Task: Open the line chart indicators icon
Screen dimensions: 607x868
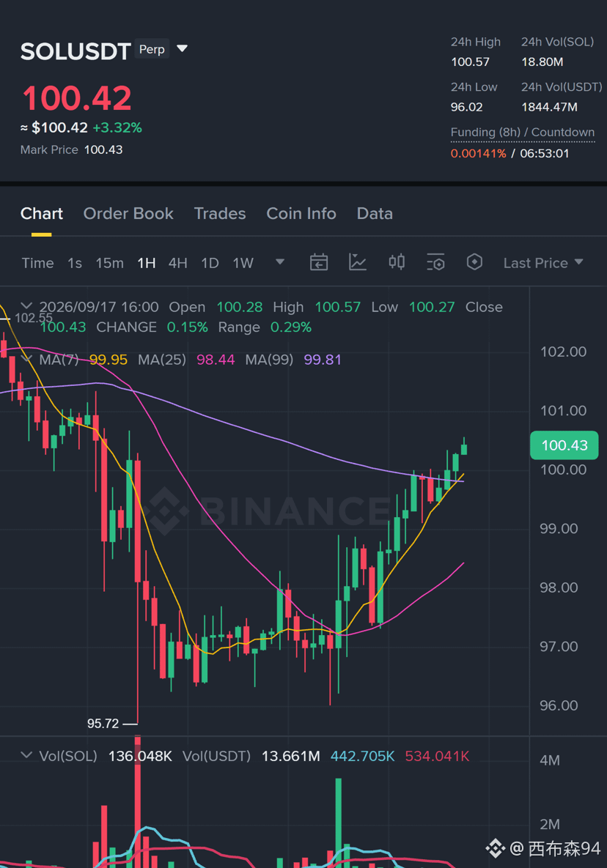Action: point(358,262)
